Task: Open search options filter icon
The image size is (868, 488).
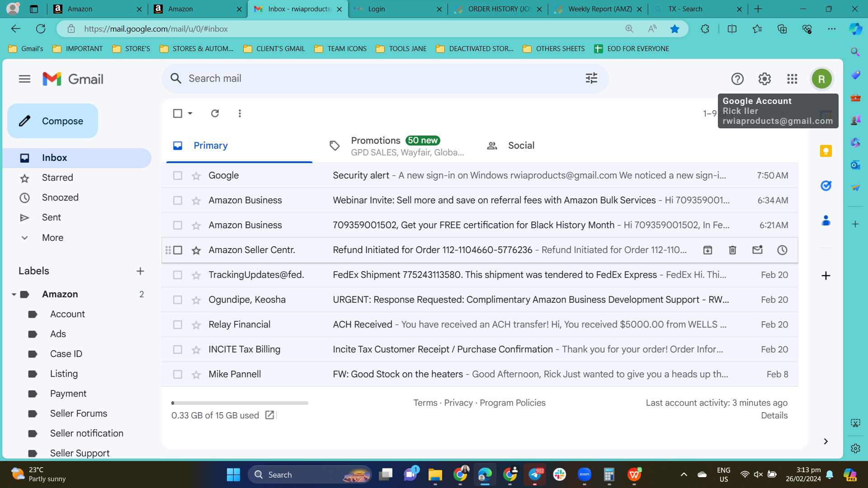Action: (x=591, y=78)
